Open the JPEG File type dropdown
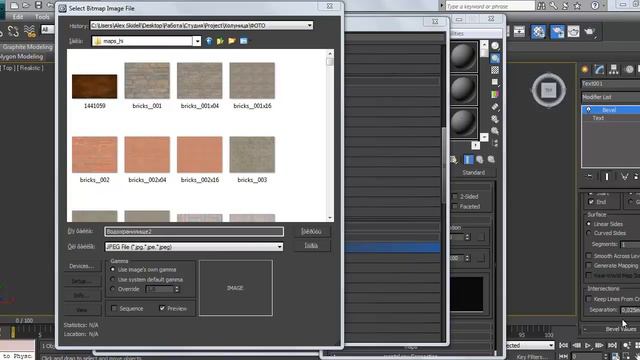 click(x=280, y=247)
